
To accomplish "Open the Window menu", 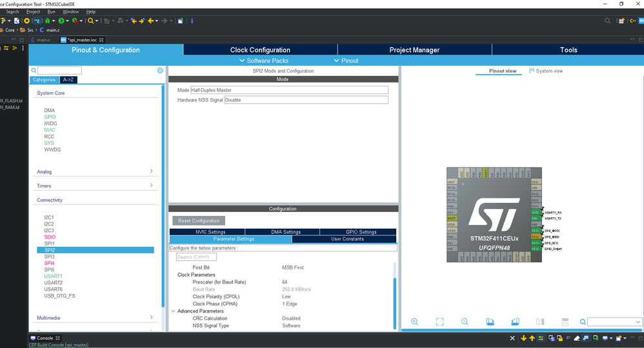I will pyautogui.click(x=70, y=12).
